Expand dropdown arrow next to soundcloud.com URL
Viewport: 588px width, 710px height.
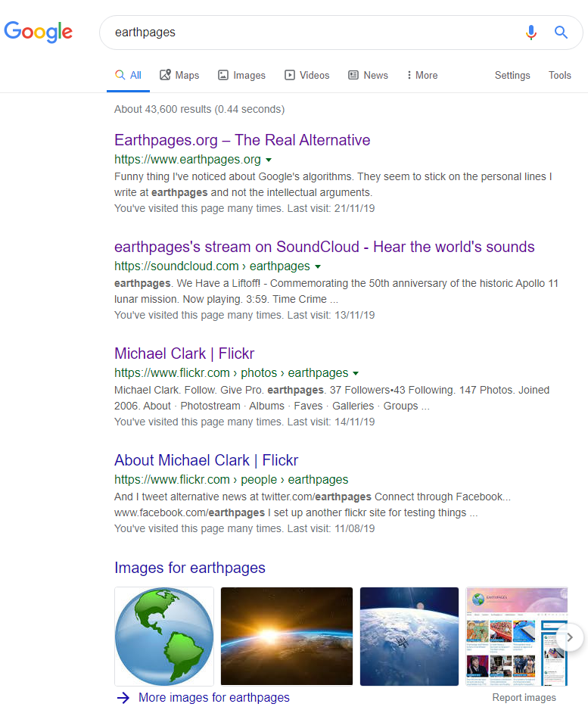tap(318, 266)
